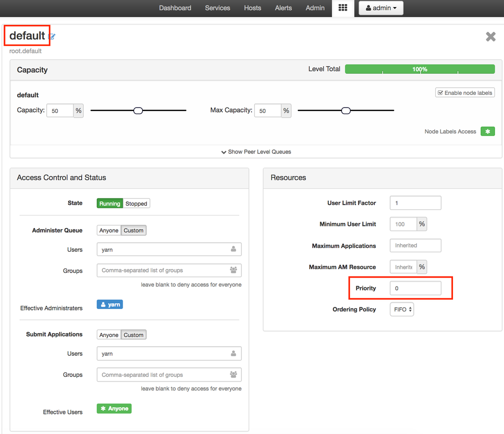Click the Administer Queue Users text field
Viewport: 504px width, 434px height.
169,249
